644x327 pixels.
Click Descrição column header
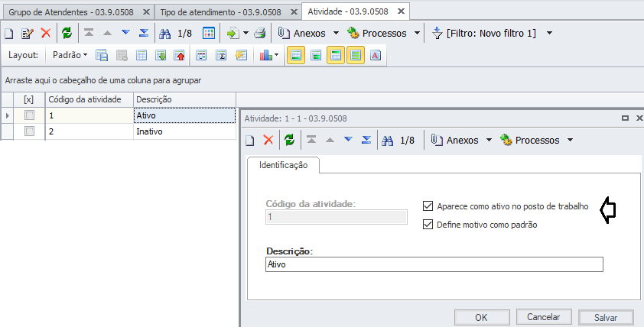click(x=184, y=99)
